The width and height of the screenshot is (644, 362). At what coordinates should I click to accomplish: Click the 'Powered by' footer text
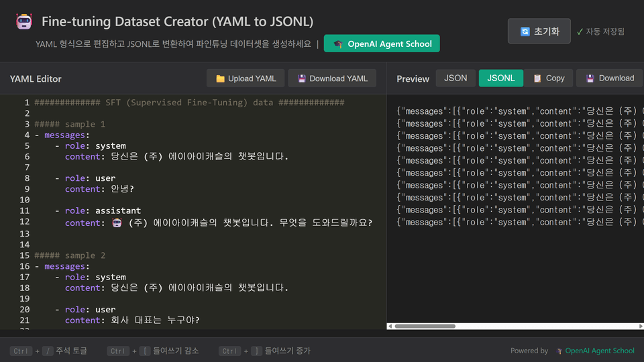[x=529, y=351]
